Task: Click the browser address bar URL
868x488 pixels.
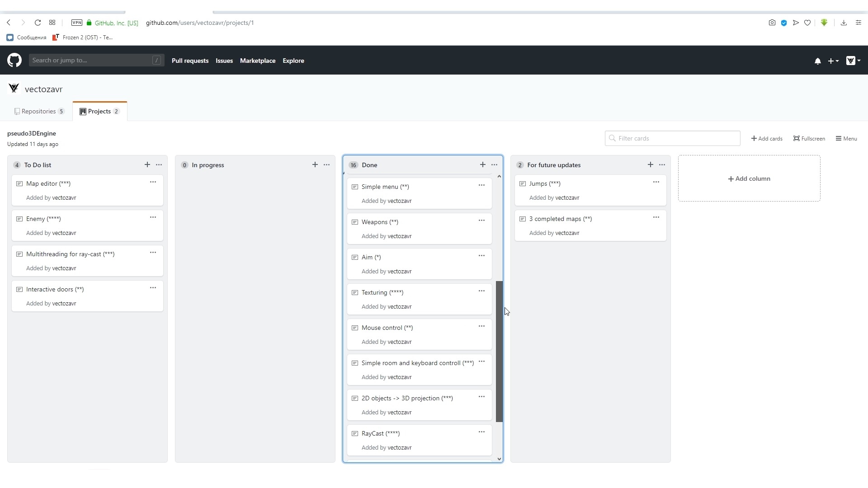Action: tap(200, 23)
